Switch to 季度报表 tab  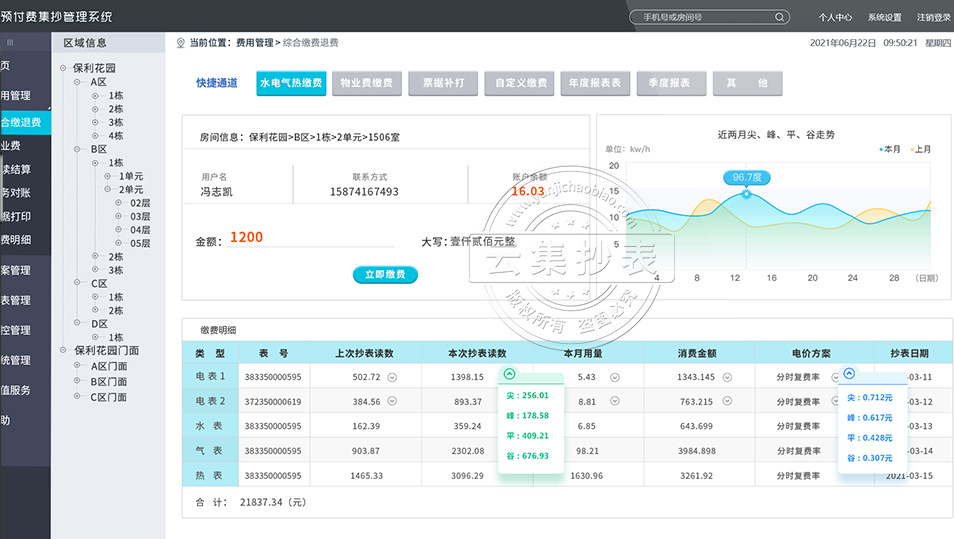670,84
